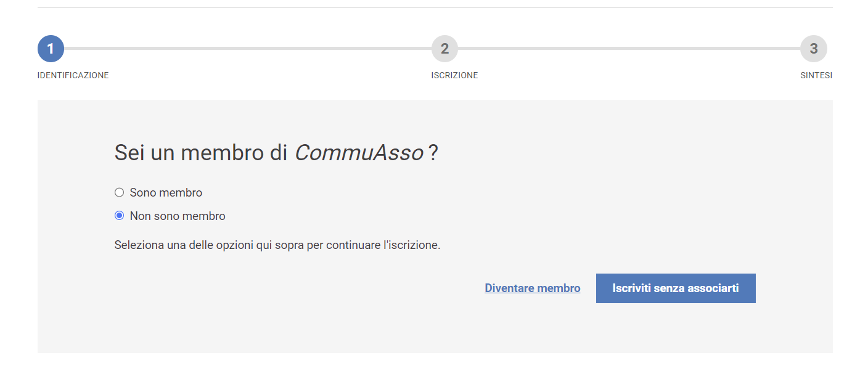
Task: Jump to the Sintesi step label
Action: point(816,76)
